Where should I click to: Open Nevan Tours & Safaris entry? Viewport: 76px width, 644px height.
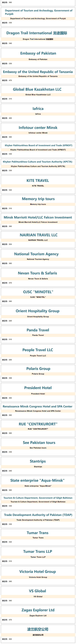pos(37,273)
